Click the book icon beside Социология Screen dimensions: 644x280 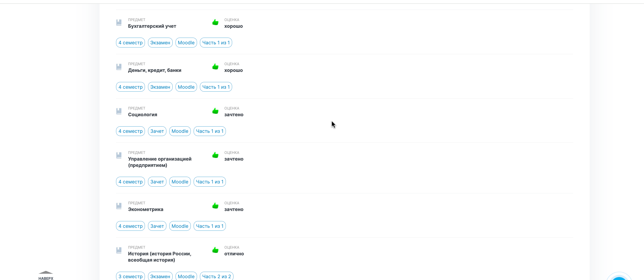(119, 111)
